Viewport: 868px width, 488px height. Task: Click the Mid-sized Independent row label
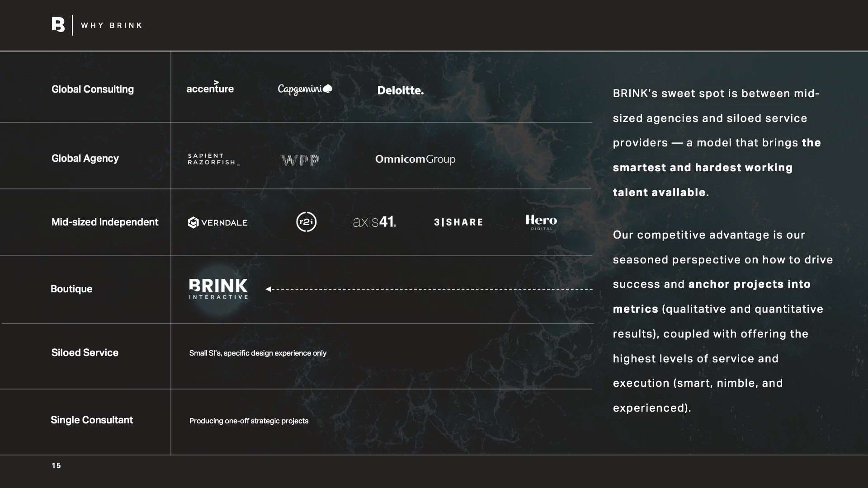(x=105, y=222)
